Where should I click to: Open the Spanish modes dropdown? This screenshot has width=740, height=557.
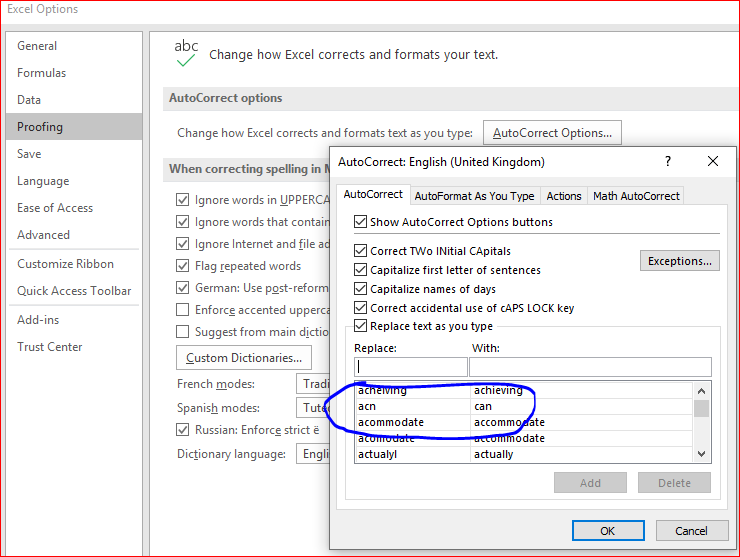coord(313,407)
